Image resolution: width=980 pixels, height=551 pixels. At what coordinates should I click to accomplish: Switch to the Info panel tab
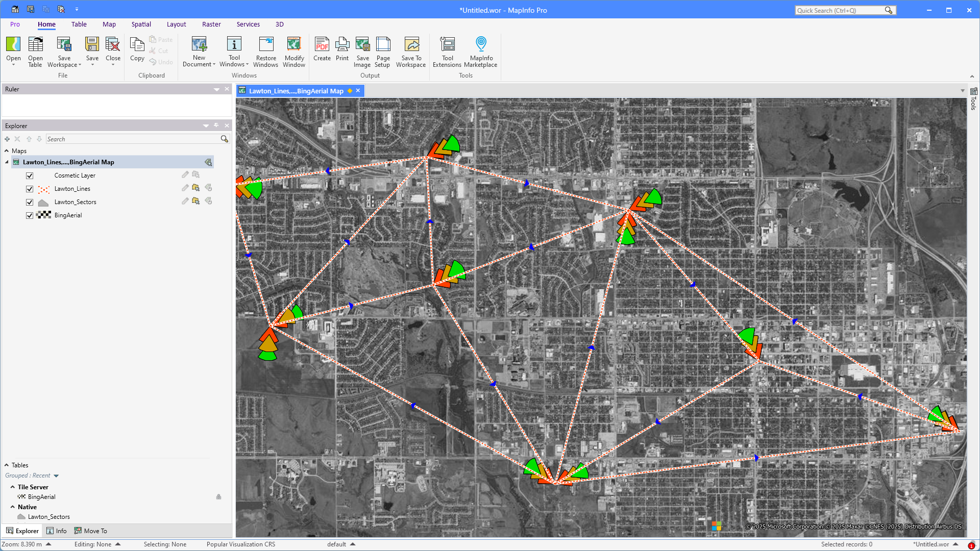pyautogui.click(x=57, y=531)
